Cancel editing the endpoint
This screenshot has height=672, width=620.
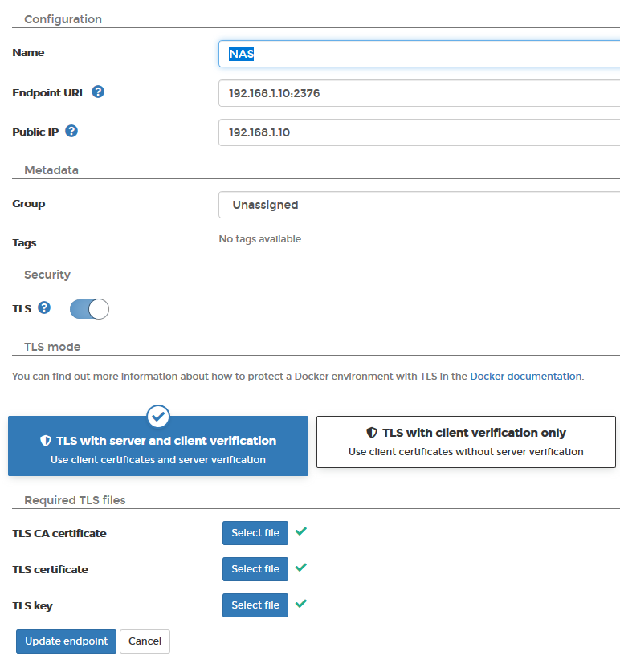(x=145, y=641)
